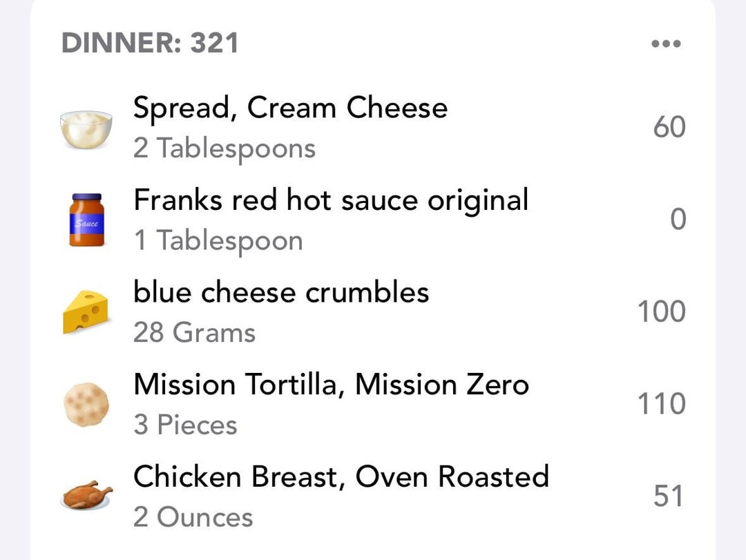Tap the yellow cheese wedge icon
746x560 pixels.
click(x=86, y=312)
